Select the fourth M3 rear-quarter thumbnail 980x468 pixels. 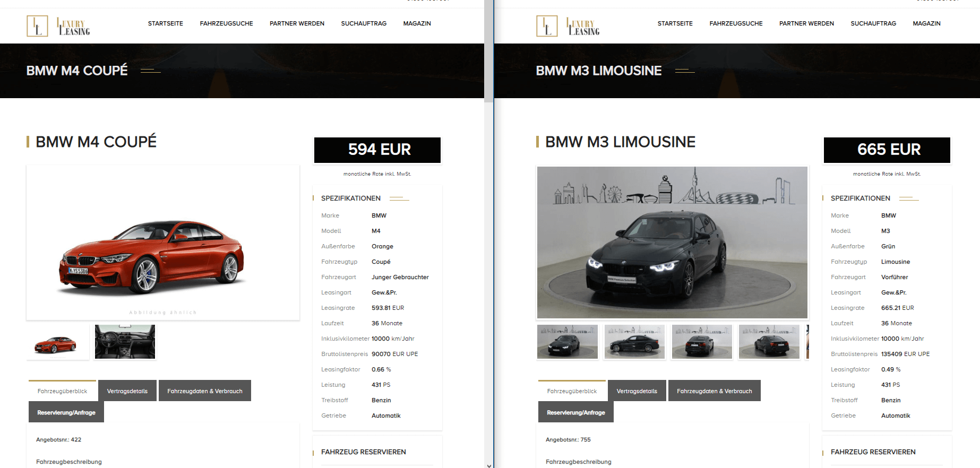click(769, 342)
